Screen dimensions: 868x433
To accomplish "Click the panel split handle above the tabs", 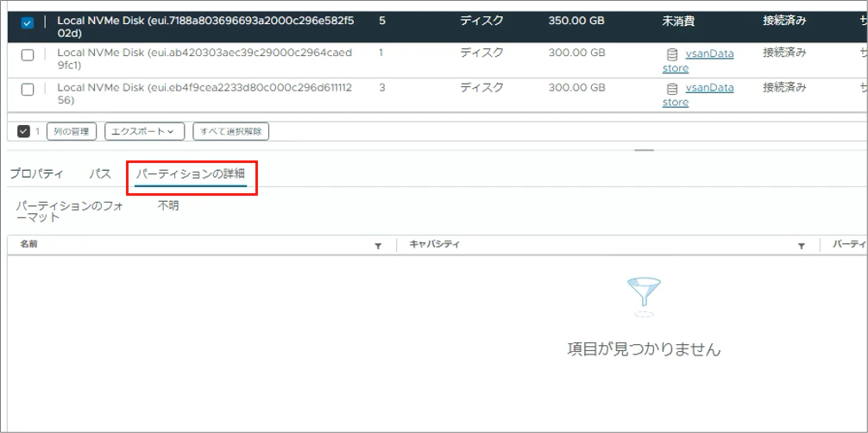I will [645, 150].
